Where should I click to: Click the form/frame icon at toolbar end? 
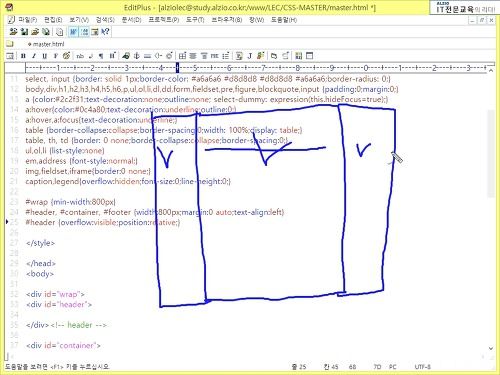coord(309,56)
